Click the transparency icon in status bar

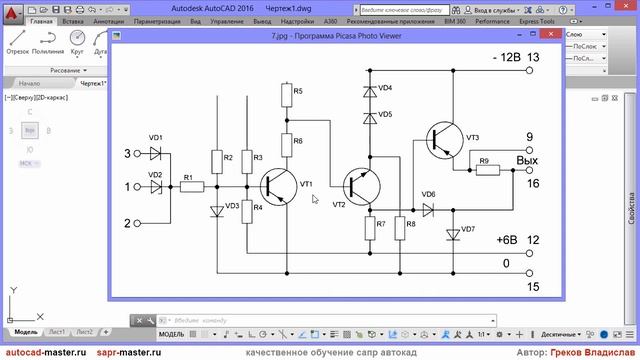point(347,334)
